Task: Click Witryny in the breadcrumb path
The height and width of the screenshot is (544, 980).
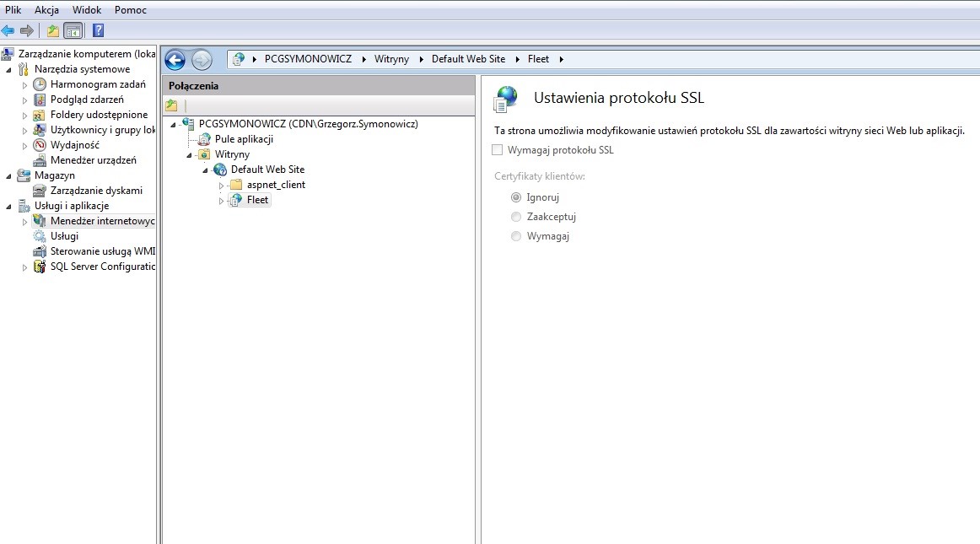Action: pyautogui.click(x=391, y=59)
